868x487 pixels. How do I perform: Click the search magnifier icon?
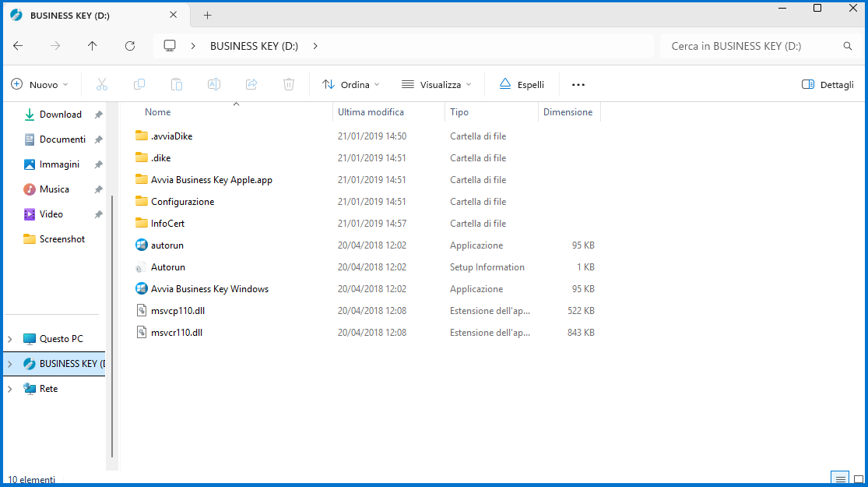tap(848, 46)
